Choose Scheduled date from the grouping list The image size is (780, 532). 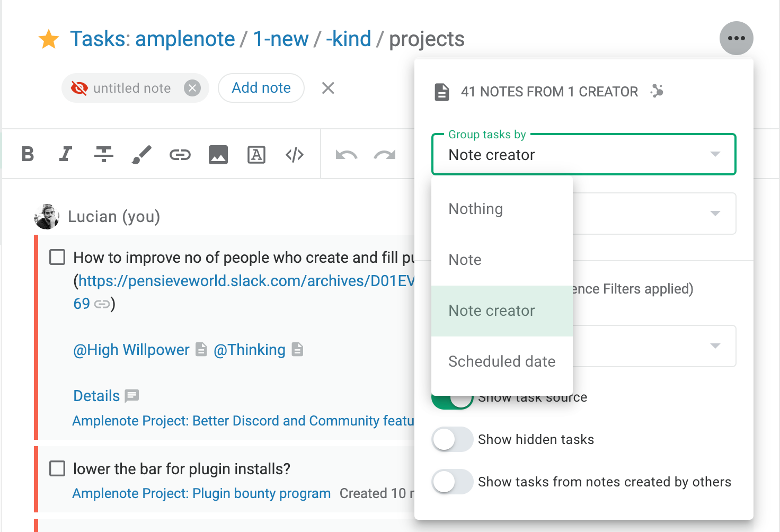click(502, 361)
